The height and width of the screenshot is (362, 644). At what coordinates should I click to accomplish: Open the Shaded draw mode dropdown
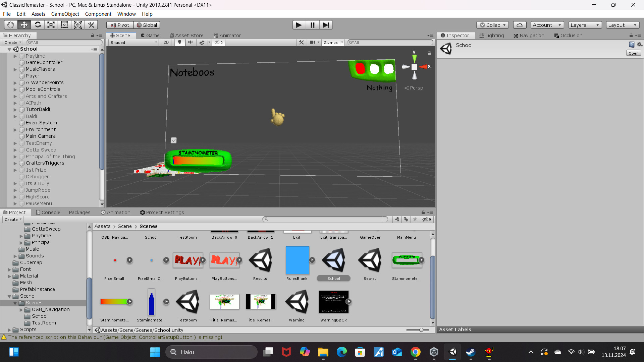click(132, 42)
